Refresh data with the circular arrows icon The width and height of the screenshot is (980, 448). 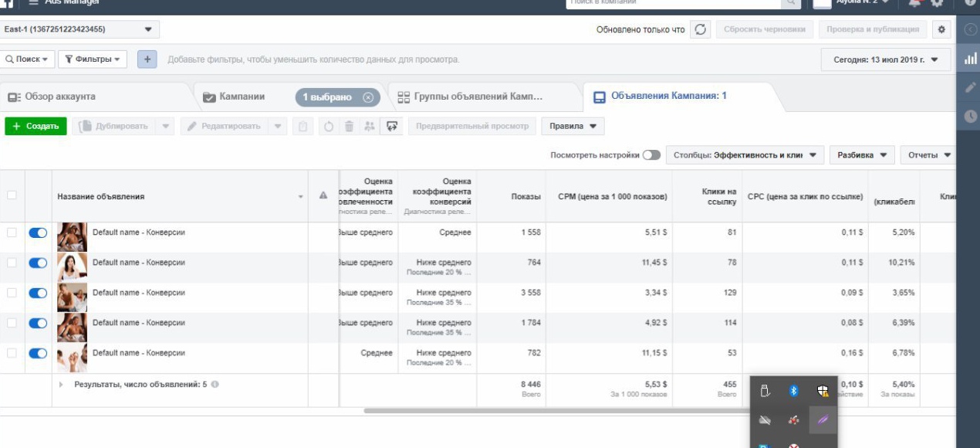700,29
